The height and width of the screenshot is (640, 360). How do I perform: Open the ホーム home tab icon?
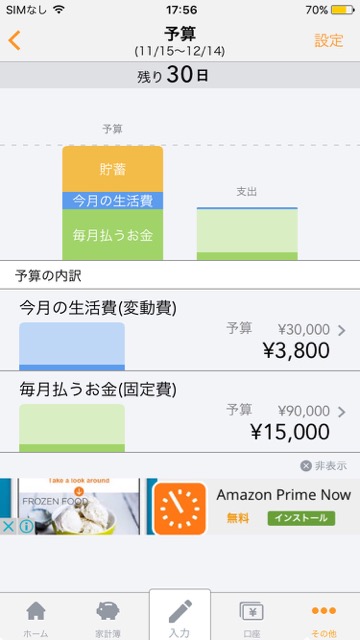[x=36, y=611]
